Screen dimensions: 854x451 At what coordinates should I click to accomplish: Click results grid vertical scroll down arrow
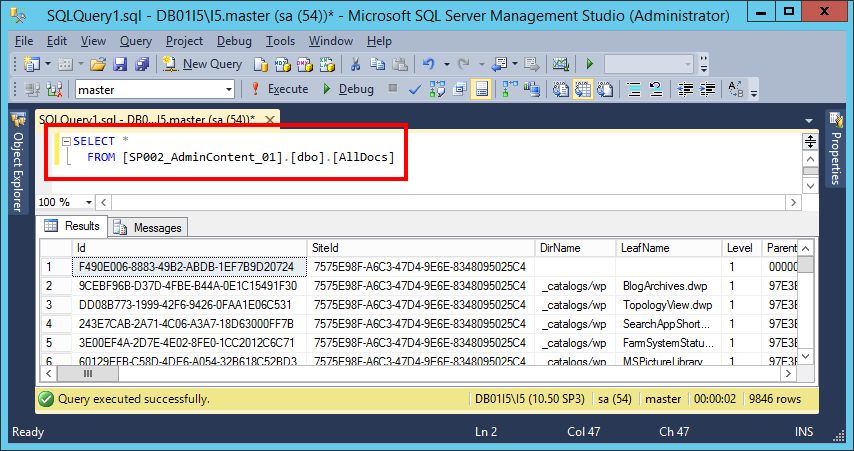coord(806,357)
